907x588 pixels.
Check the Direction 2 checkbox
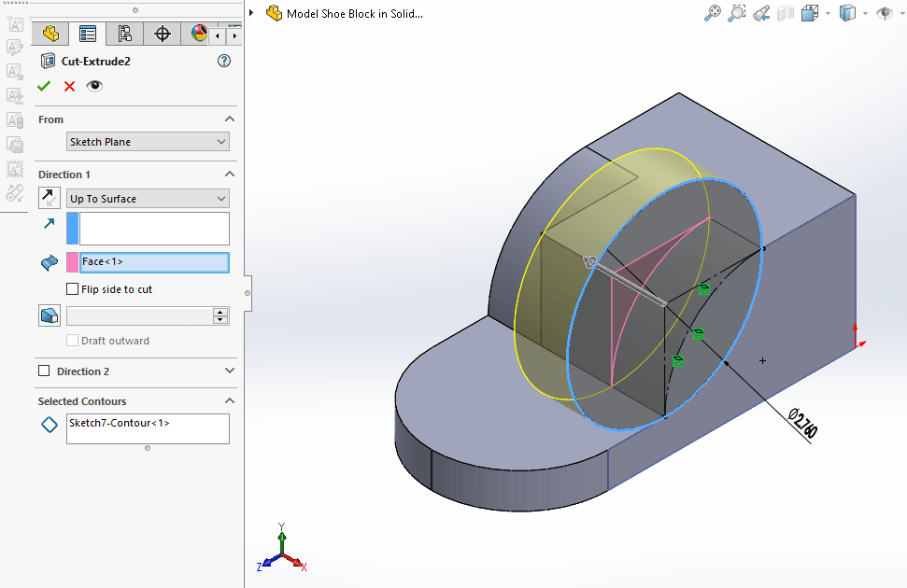tap(44, 371)
